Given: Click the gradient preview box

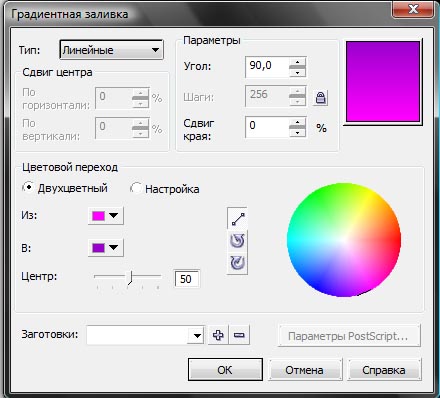Looking at the screenshot, I should click(x=383, y=82).
